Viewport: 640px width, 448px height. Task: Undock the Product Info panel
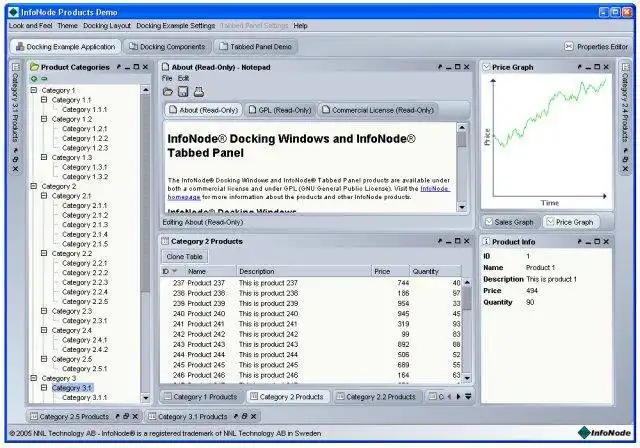(x=580, y=242)
